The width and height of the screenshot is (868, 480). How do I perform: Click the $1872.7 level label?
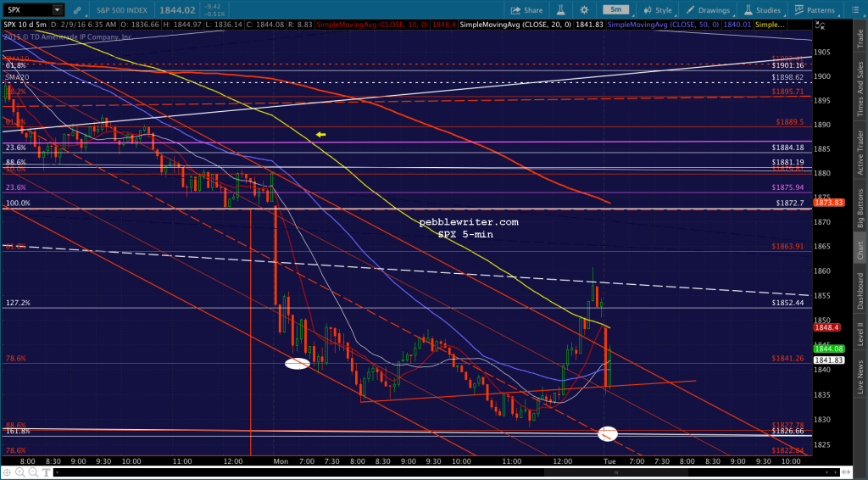click(790, 204)
